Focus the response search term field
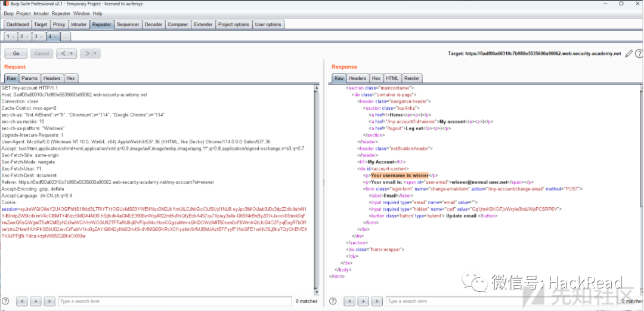 [502, 301]
